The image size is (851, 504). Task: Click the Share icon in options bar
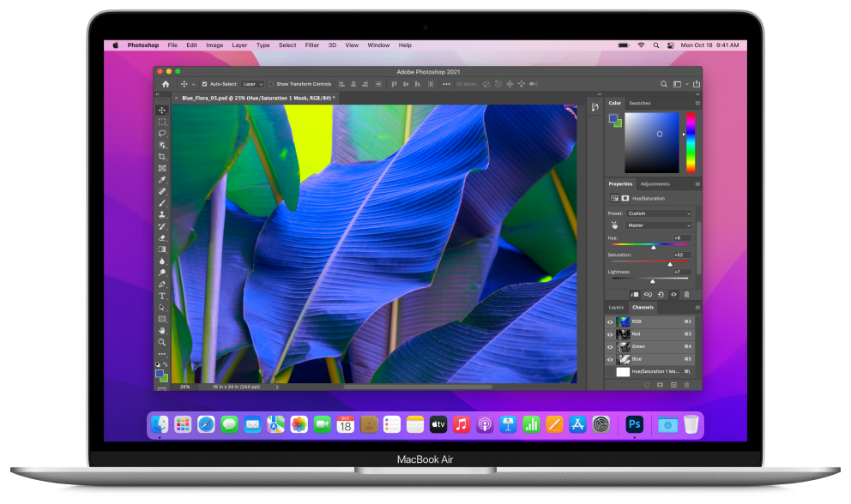point(697,84)
